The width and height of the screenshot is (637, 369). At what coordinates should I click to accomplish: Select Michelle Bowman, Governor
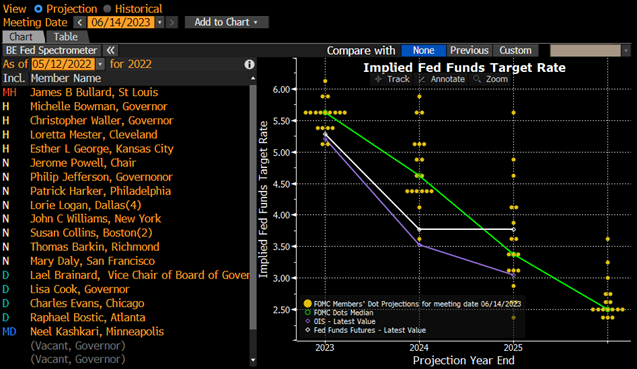click(x=99, y=106)
